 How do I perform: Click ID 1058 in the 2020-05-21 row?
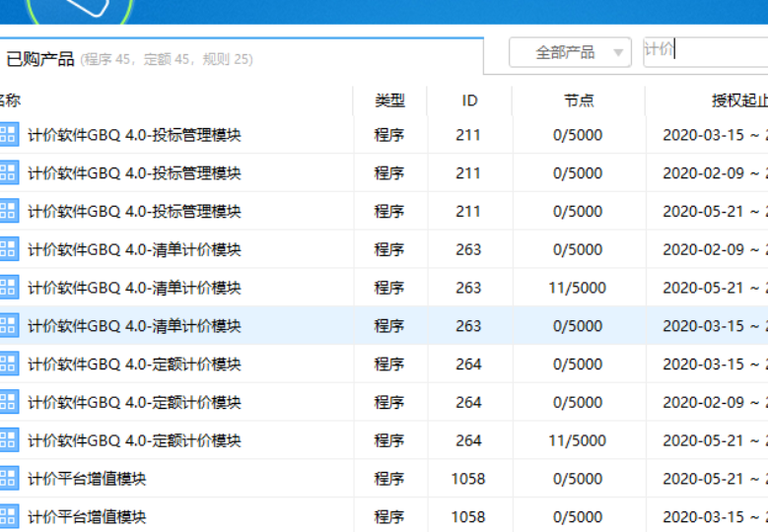[468, 479]
